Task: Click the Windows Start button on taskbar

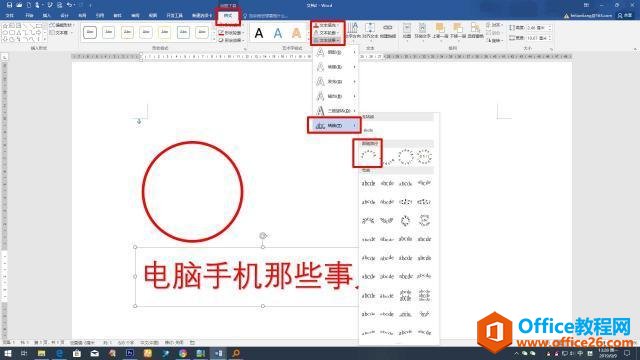Action: 7,353
